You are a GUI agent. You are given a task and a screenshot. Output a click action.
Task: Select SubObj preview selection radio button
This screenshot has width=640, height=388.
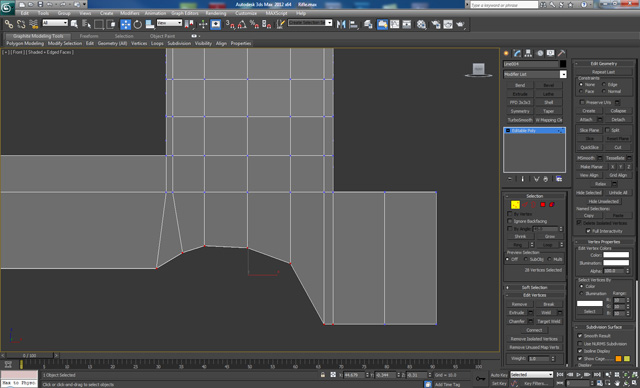[x=525, y=259]
